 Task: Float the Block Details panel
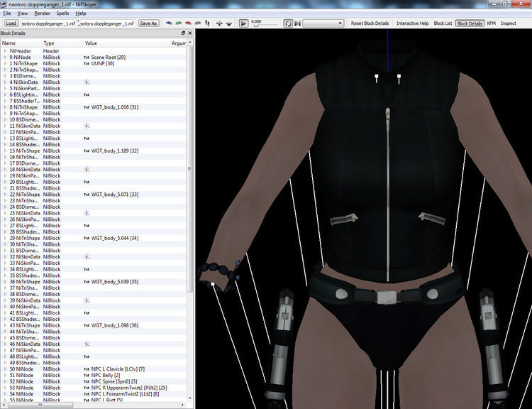[x=183, y=33]
